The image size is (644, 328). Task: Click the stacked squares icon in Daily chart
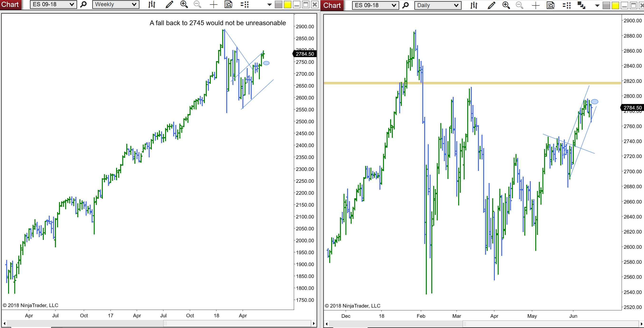(x=581, y=5)
